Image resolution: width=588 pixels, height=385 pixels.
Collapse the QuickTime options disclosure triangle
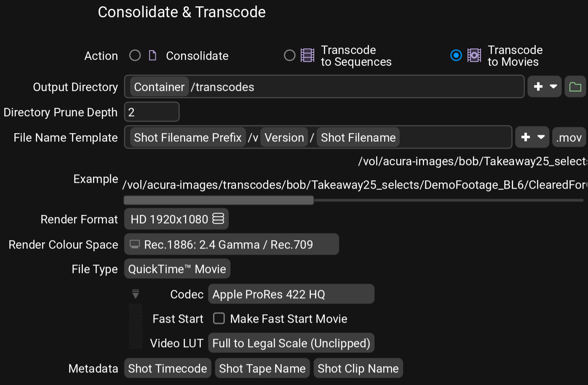[x=136, y=294]
